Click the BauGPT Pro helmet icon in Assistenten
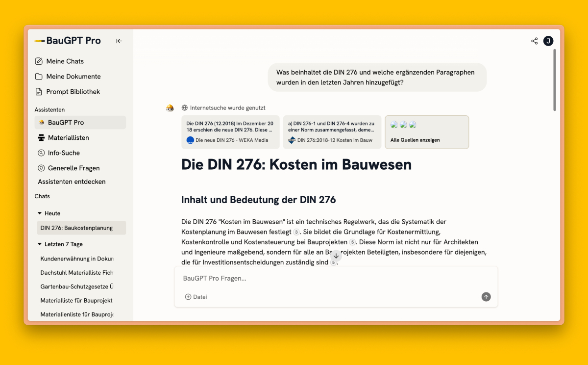This screenshot has height=365, width=588. pos(41,123)
